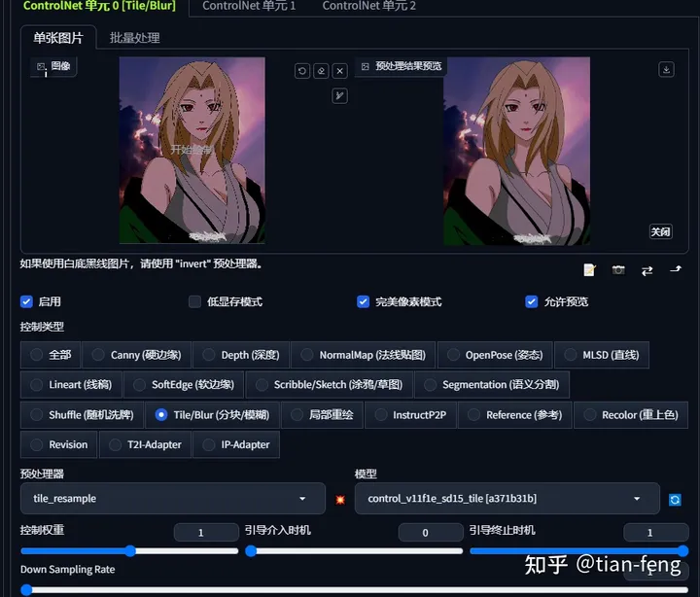Switch to ControlNet 单元 1 tab
Screen dimensions: 700x597
(x=249, y=6)
